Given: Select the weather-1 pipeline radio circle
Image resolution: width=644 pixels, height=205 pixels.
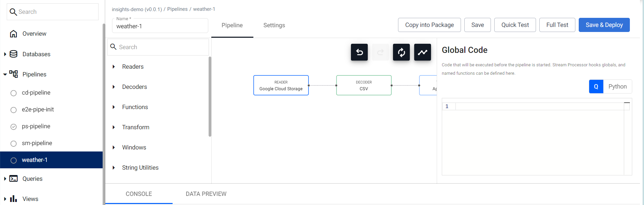Looking at the screenshot, I should 13,160.
